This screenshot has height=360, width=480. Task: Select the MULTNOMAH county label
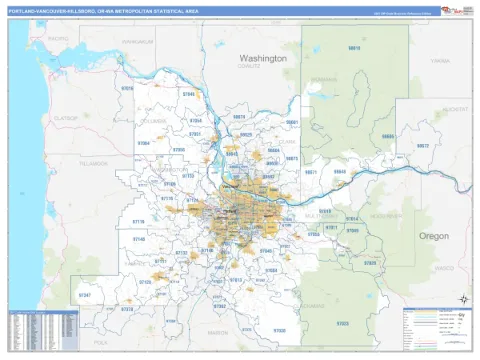click(322, 216)
